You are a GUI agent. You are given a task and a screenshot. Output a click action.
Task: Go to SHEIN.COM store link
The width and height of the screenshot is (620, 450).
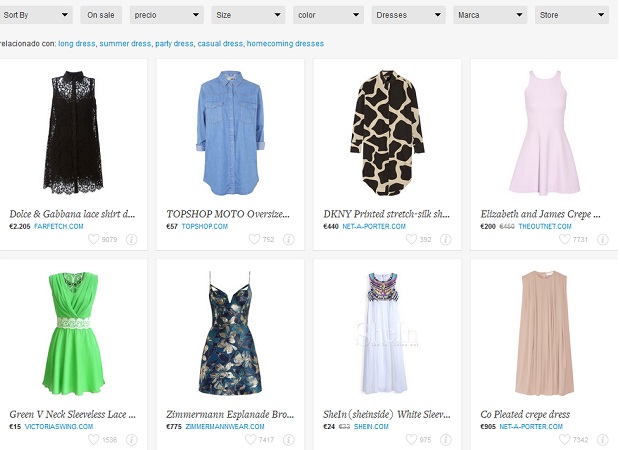pyautogui.click(x=371, y=427)
